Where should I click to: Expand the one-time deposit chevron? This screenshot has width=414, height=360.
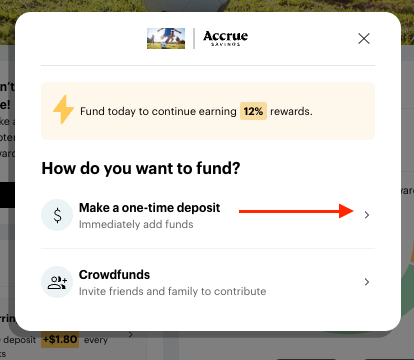tap(367, 215)
